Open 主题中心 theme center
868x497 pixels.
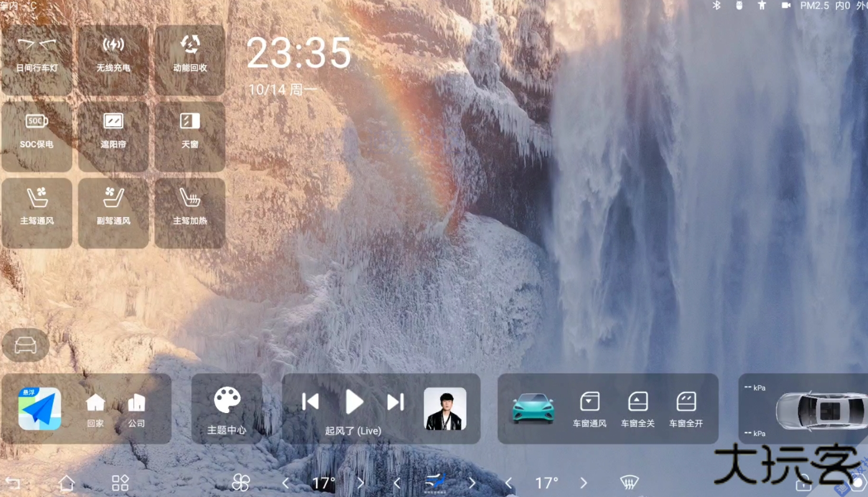click(227, 409)
